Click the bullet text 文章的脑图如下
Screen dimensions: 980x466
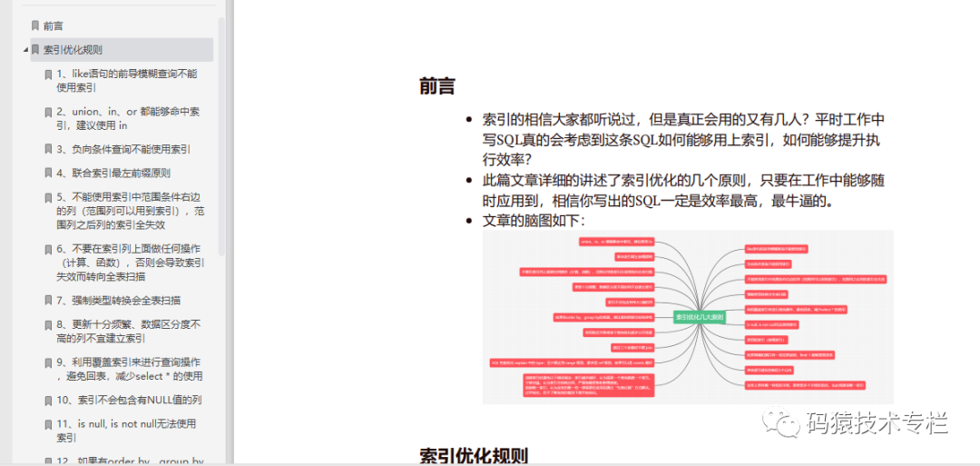(x=534, y=221)
